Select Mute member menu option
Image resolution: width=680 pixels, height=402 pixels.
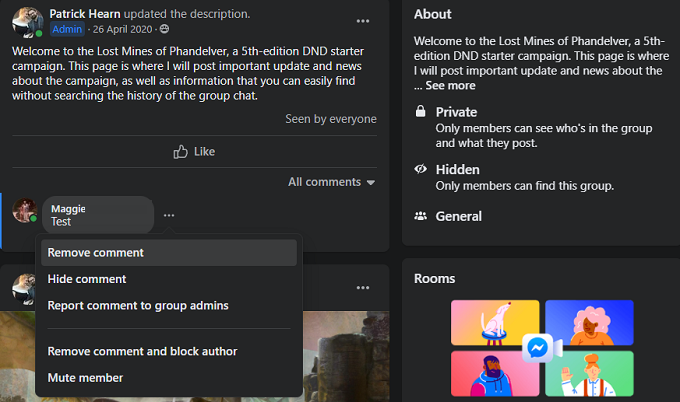pos(85,378)
